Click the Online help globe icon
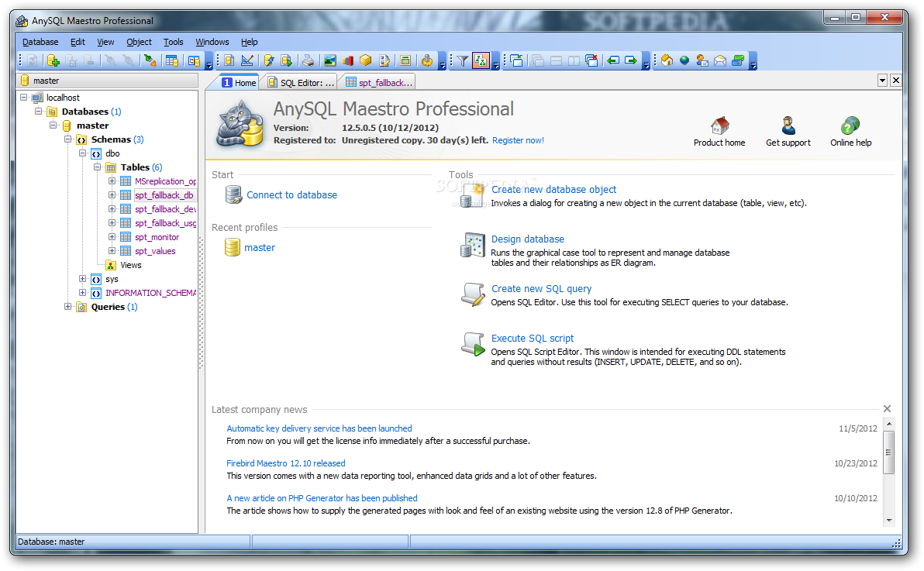 [x=850, y=126]
